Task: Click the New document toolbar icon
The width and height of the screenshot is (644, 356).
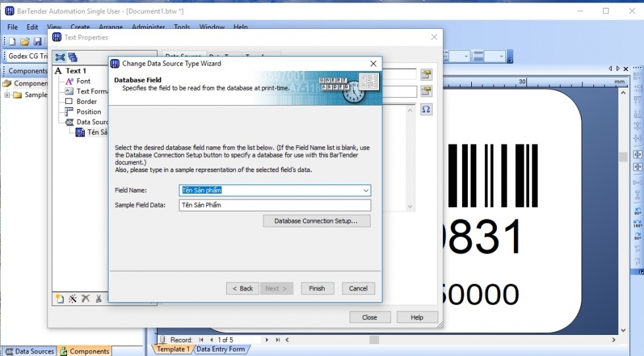Action: click(x=12, y=41)
